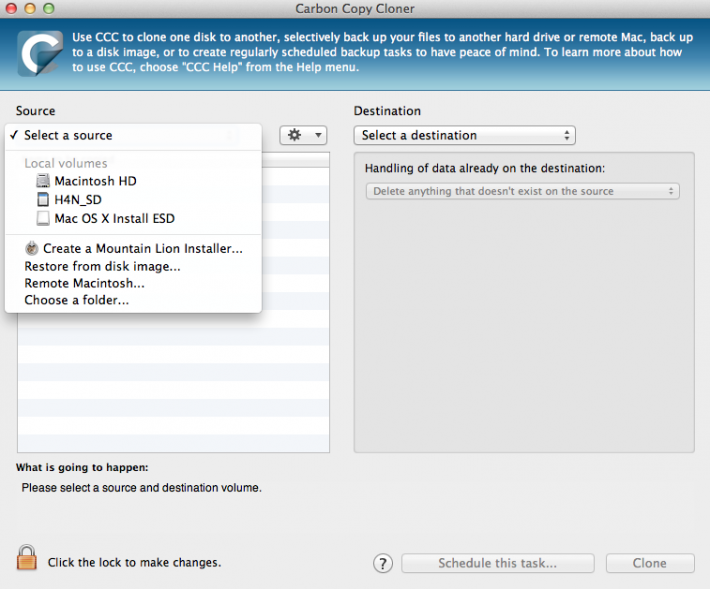
Task: Click the Local volumes header text
Action: [66, 163]
